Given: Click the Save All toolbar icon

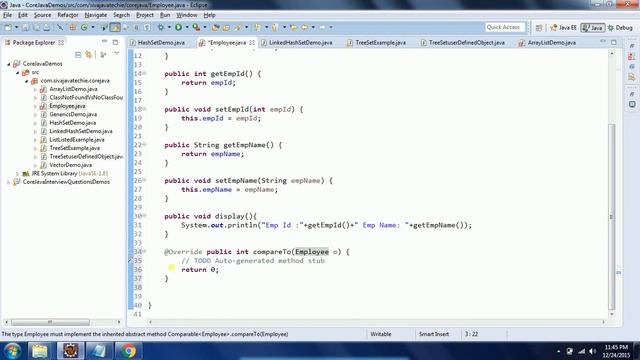Looking at the screenshot, I should [36, 27].
